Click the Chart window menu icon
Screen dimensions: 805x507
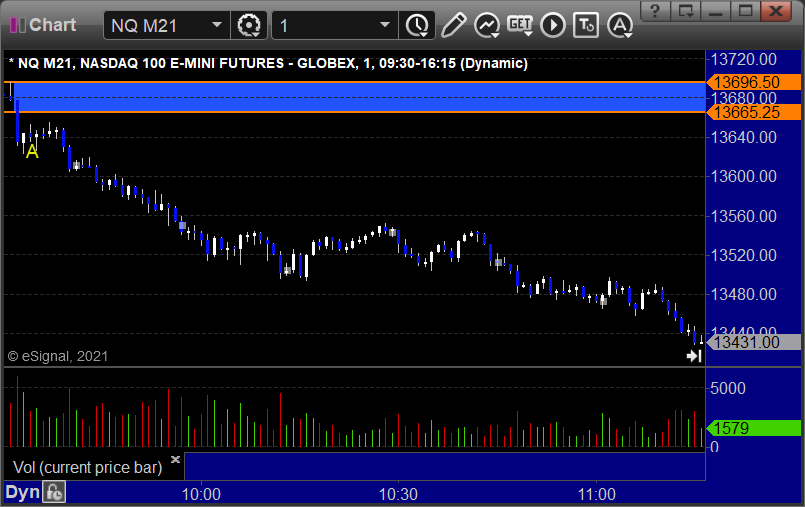click(17, 25)
